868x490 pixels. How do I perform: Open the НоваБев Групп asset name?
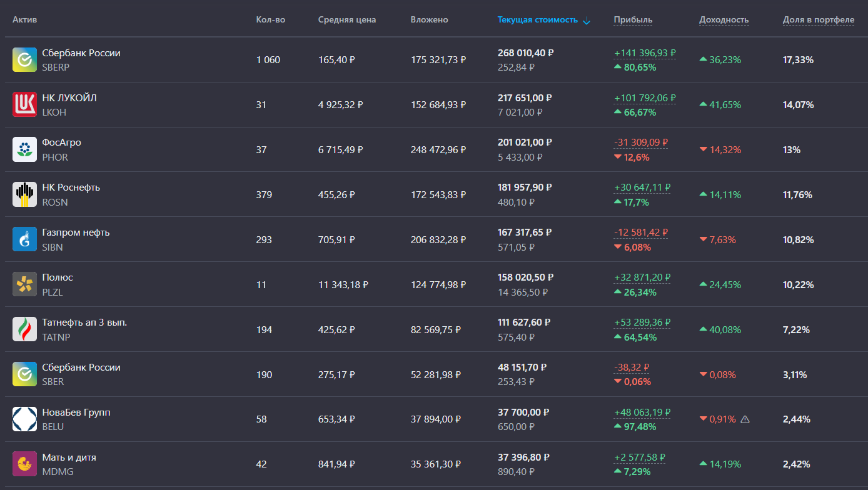coord(76,412)
